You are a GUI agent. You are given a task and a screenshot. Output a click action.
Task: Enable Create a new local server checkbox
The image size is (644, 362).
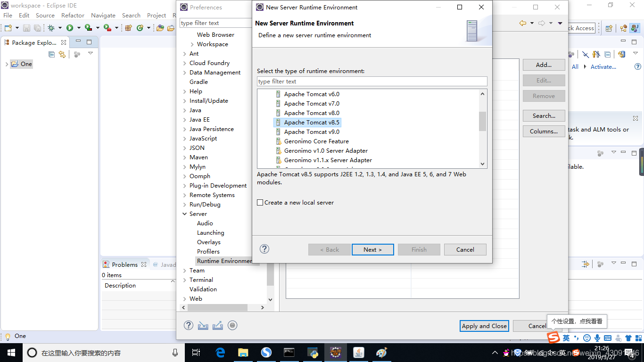coord(260,203)
